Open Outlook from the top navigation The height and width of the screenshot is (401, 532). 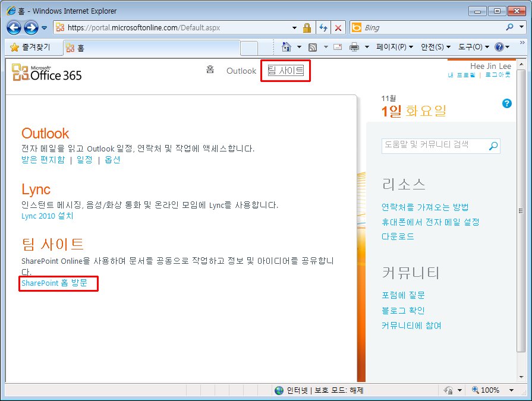click(x=241, y=71)
